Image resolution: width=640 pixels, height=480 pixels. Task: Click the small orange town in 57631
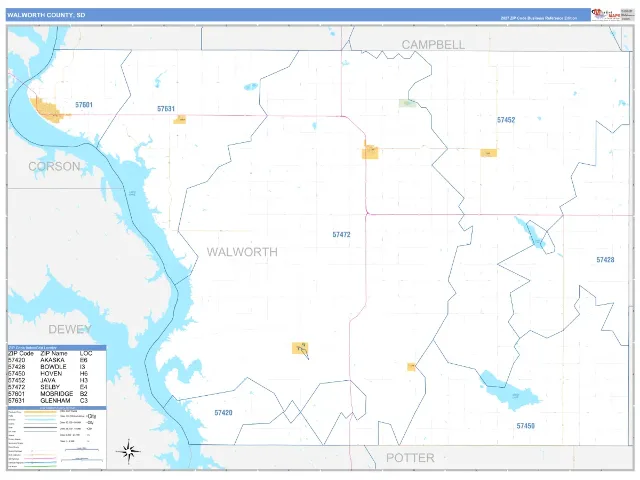pyautogui.click(x=180, y=119)
